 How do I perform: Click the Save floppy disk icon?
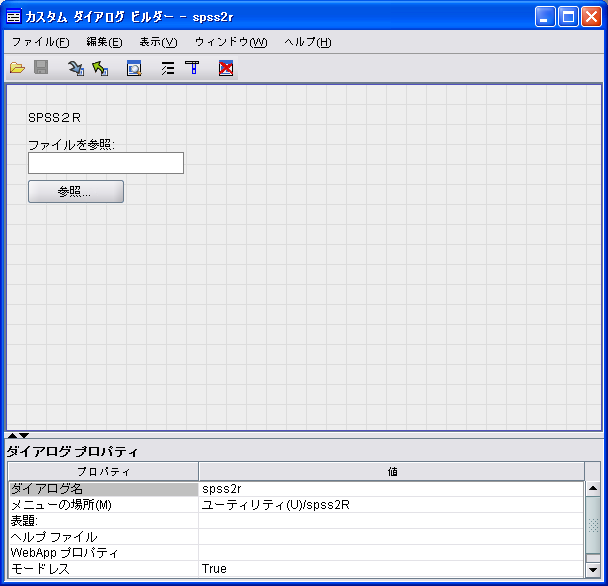(42, 68)
